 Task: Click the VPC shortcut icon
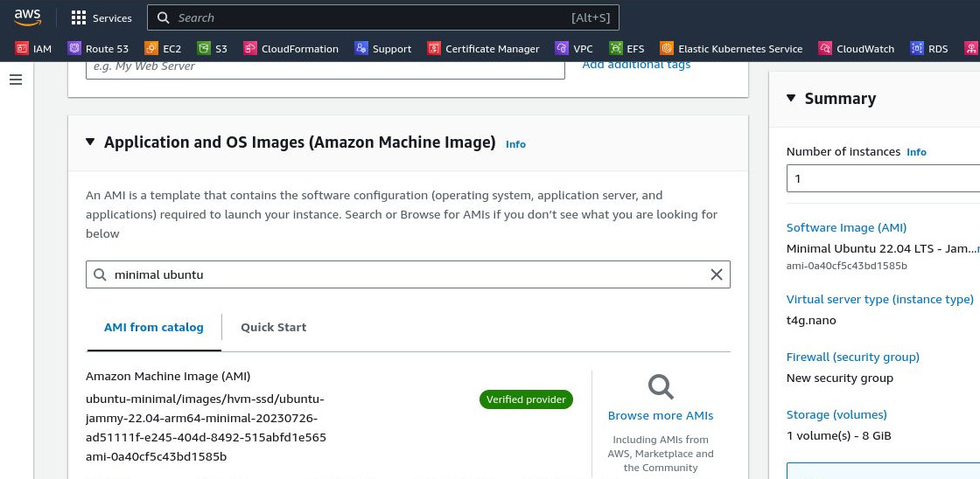[x=562, y=49]
